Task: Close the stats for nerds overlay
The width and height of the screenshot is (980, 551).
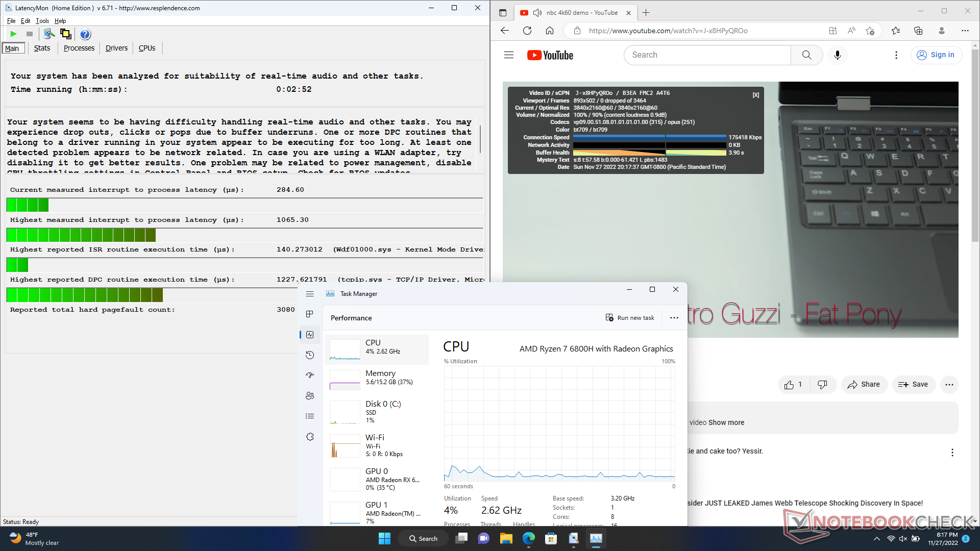Action: 756,95
